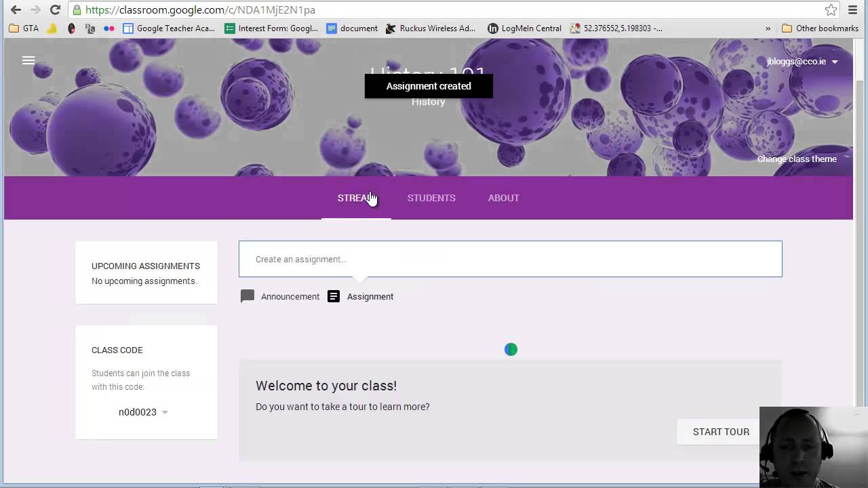Screen dimensions: 868x488
Task: Switch to the About tab
Action: click(503, 198)
